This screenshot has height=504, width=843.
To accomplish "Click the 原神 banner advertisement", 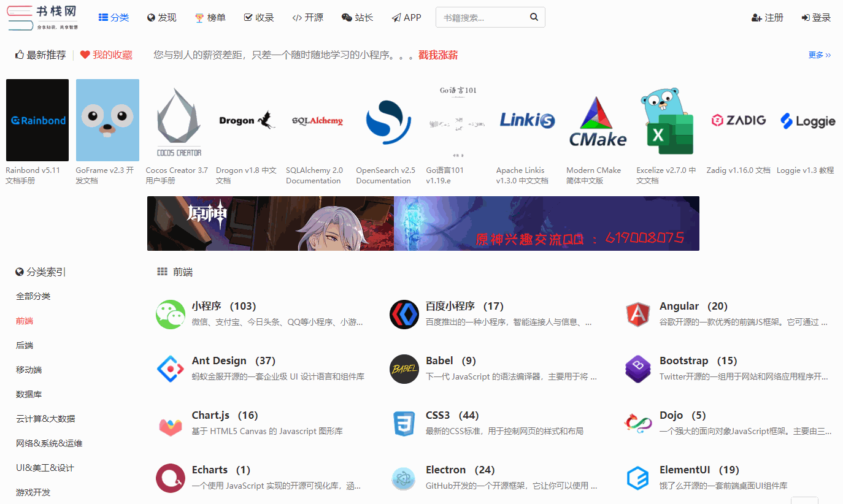I will coord(423,223).
